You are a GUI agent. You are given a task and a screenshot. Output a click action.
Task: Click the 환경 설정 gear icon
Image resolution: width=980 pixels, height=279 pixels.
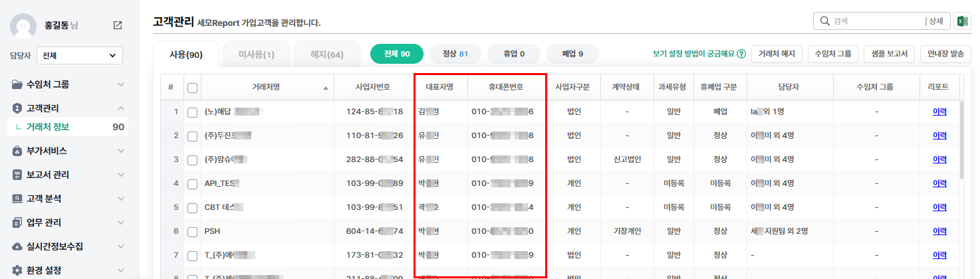point(17,270)
